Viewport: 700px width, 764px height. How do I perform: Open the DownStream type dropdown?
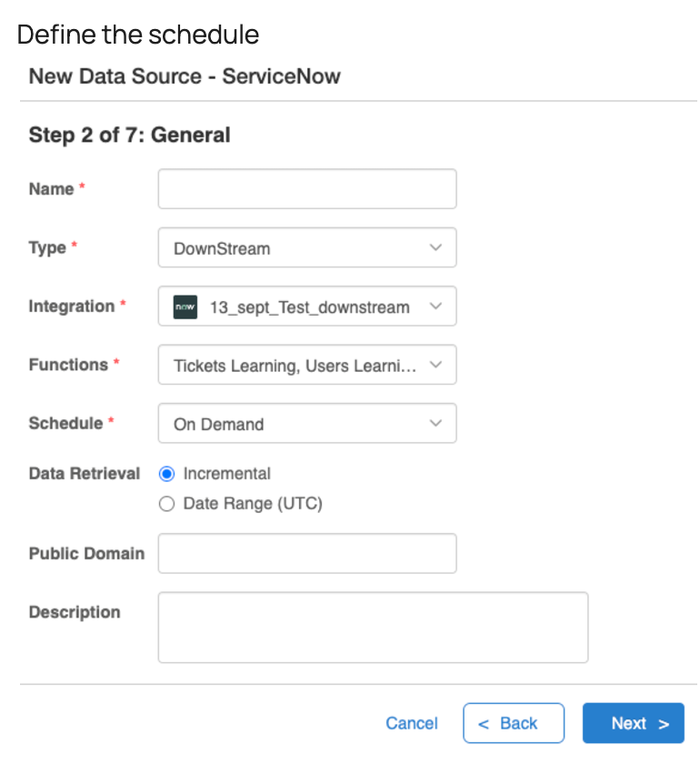[x=307, y=247]
